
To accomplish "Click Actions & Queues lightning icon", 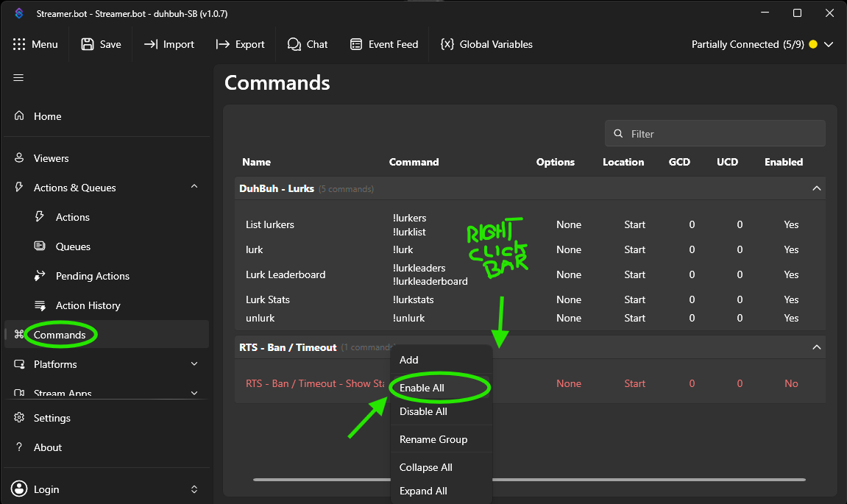I will coord(19,187).
